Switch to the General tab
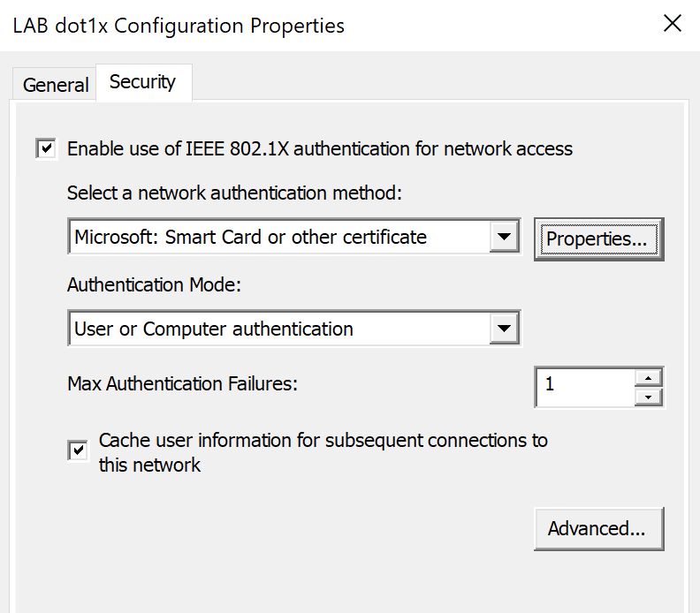This screenshot has width=700, height=613. (x=55, y=85)
